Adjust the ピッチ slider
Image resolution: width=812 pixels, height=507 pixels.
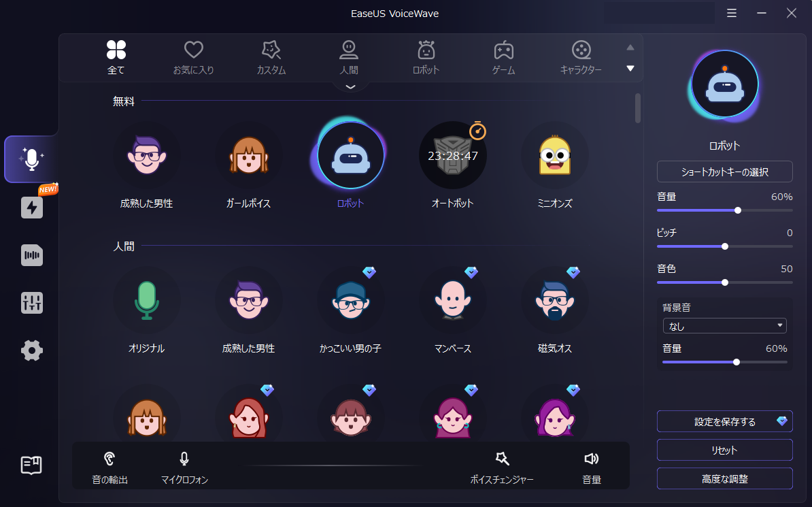click(x=724, y=246)
